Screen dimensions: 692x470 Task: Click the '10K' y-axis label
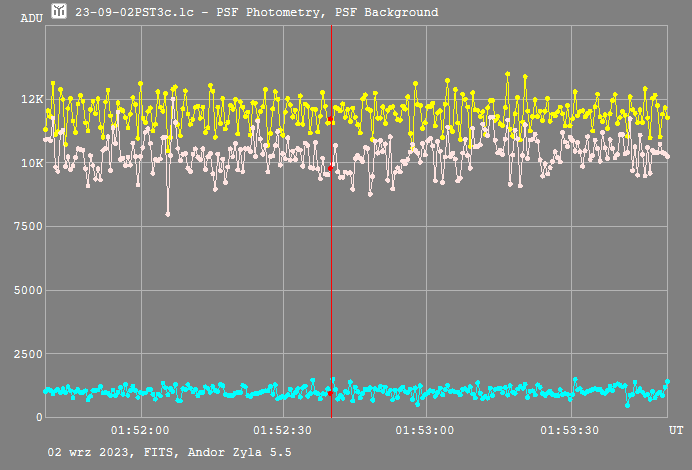pyautogui.click(x=32, y=163)
